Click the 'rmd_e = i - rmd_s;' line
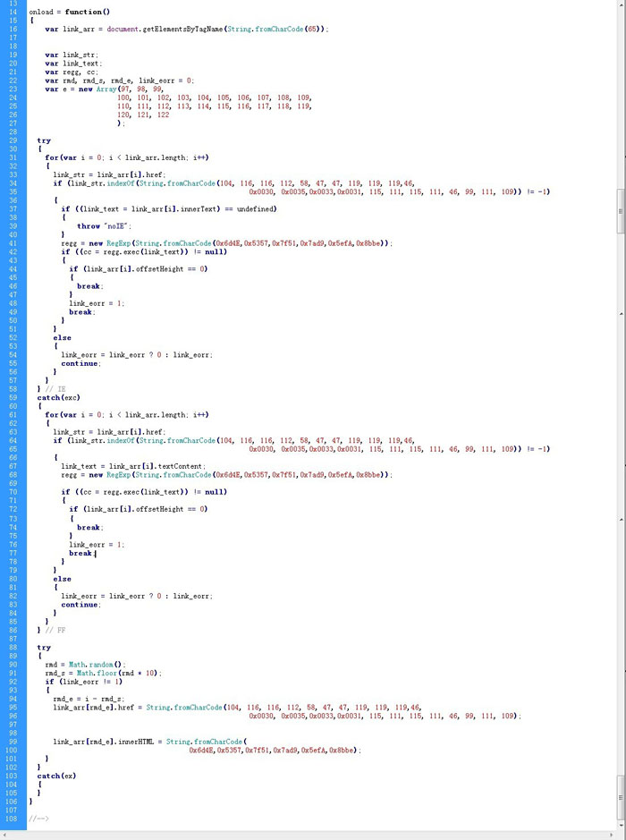Image resolution: width=626 pixels, height=840 pixels. (89, 699)
